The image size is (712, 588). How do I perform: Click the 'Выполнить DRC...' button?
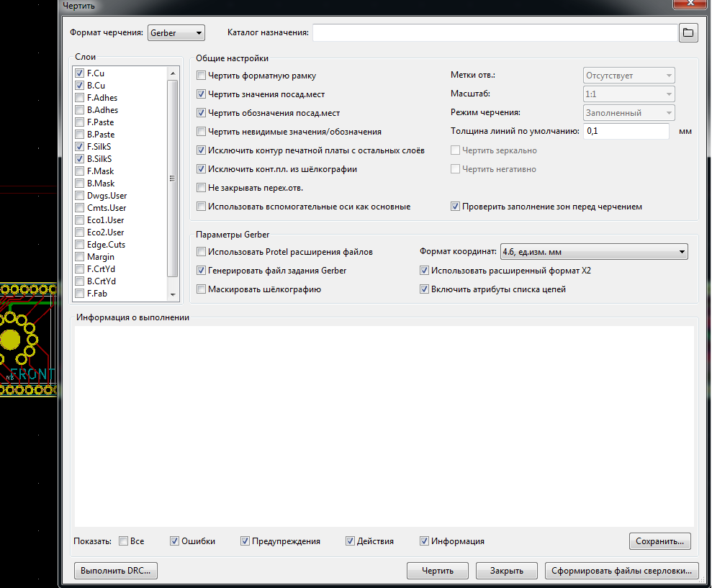pos(116,571)
